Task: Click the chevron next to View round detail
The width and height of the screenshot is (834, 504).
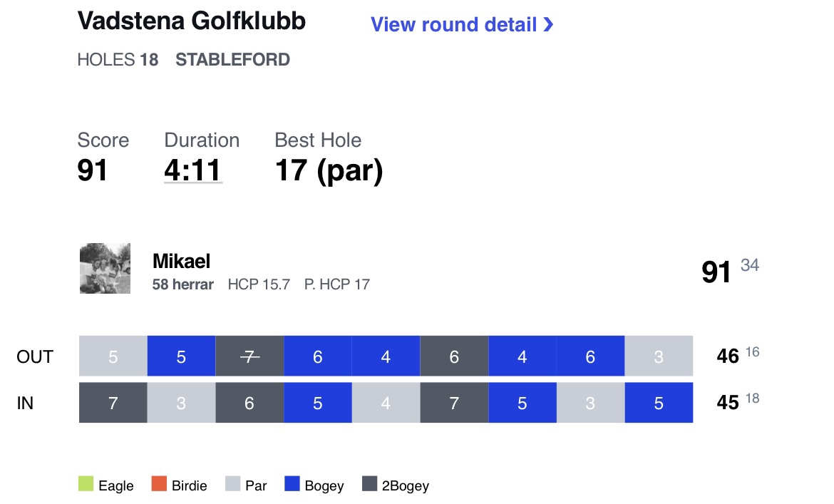Action: 548,24
